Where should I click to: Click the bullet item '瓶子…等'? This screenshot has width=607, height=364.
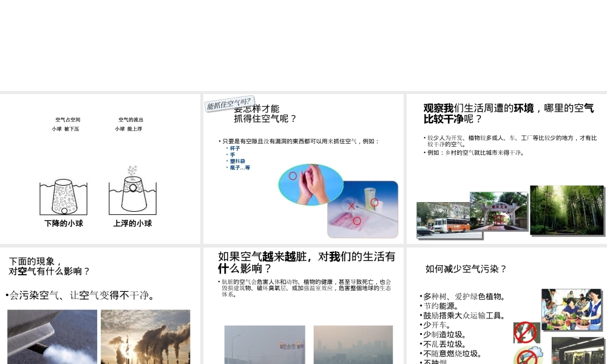(x=240, y=167)
